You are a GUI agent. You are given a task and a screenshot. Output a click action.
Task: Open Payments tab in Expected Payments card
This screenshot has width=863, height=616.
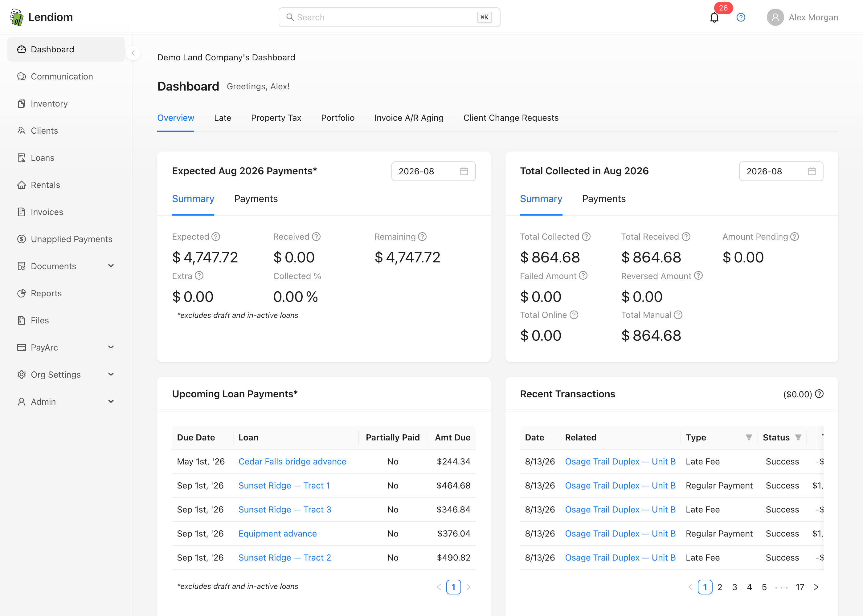[256, 199]
